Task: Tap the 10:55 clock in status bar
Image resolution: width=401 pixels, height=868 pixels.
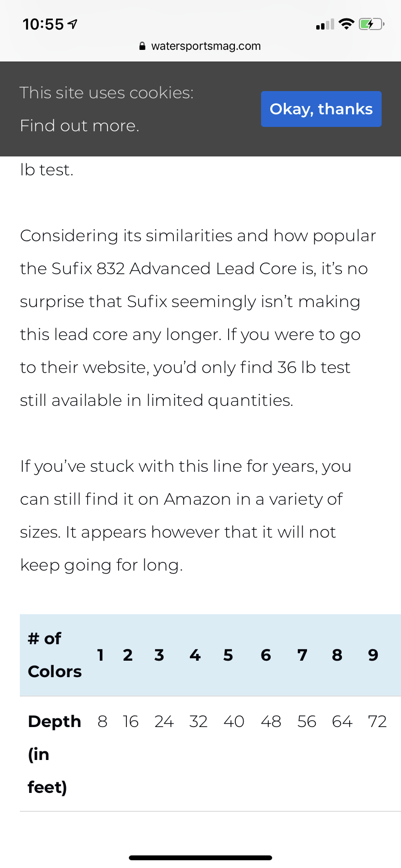Action: (x=43, y=24)
